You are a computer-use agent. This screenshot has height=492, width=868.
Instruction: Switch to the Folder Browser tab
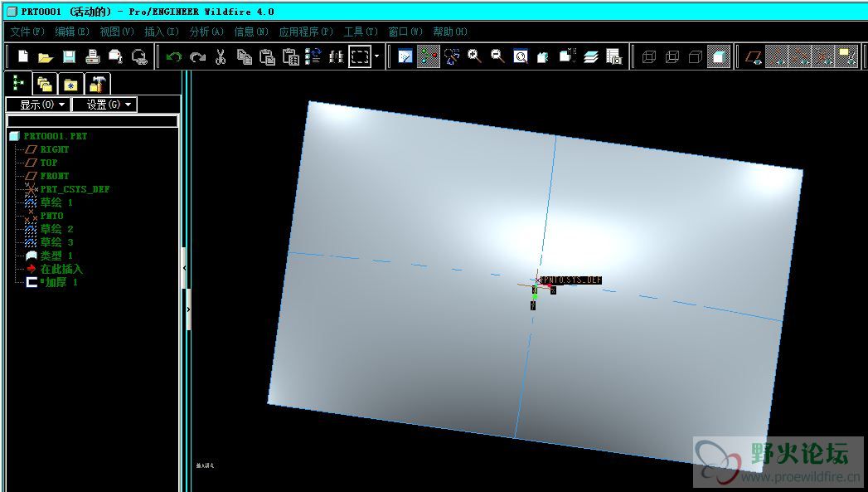click(46, 85)
